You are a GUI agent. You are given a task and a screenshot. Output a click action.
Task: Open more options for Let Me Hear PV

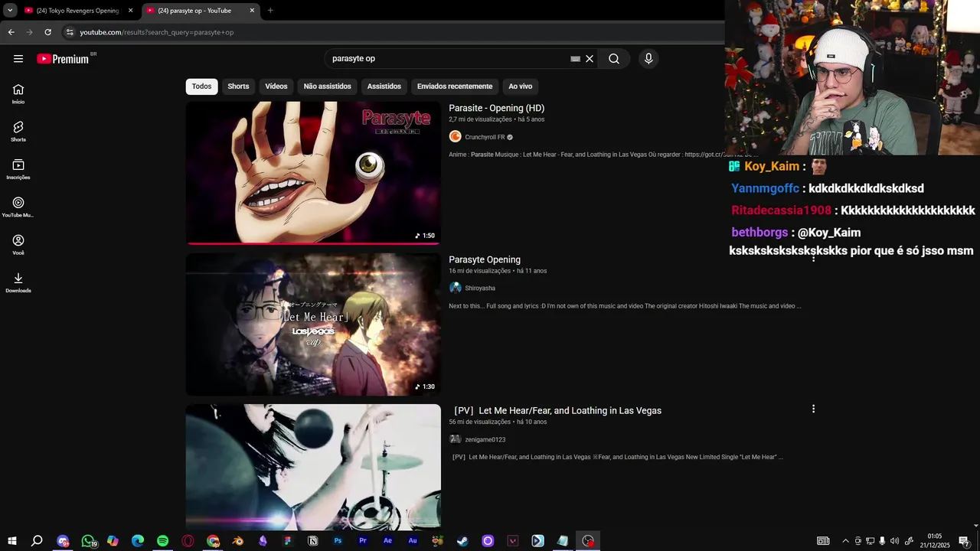pos(813,409)
